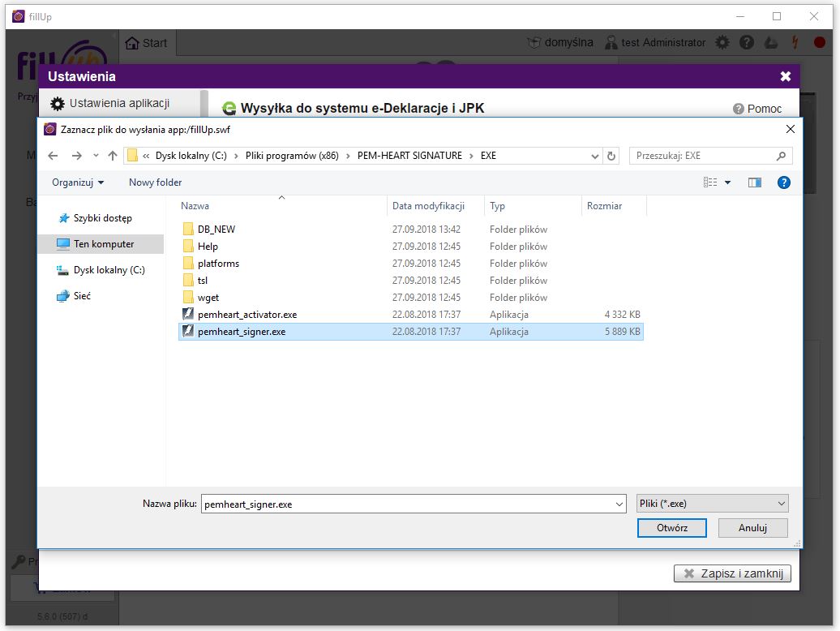The image size is (840, 631).
Task: Expand the Nazwa pliku history dropdown
Action: point(619,504)
